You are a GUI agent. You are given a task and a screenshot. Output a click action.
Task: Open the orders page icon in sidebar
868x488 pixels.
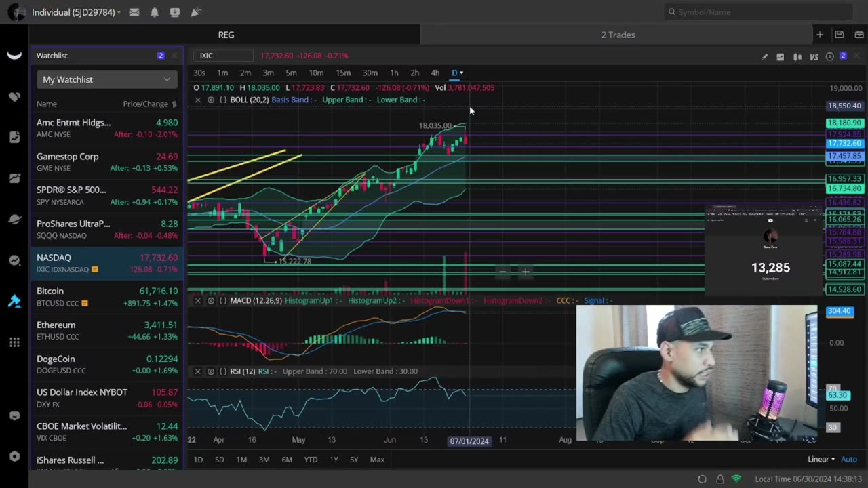(14, 138)
